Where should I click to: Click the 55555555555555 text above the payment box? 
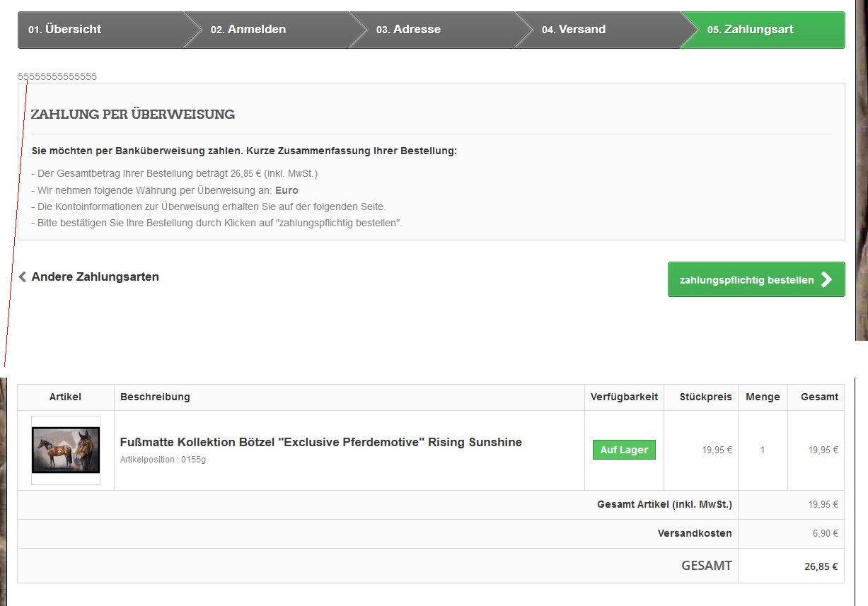coord(57,76)
